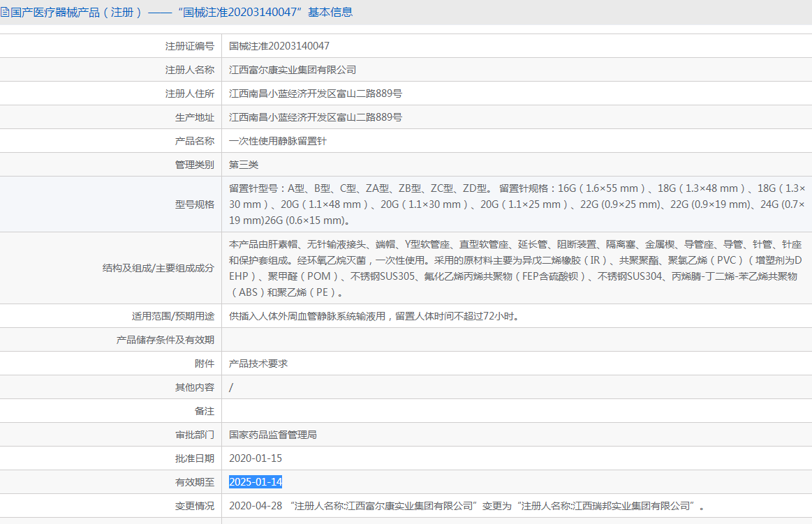Click approving department 国家药品监督管理局
The width and height of the screenshot is (812, 524).
point(273,435)
